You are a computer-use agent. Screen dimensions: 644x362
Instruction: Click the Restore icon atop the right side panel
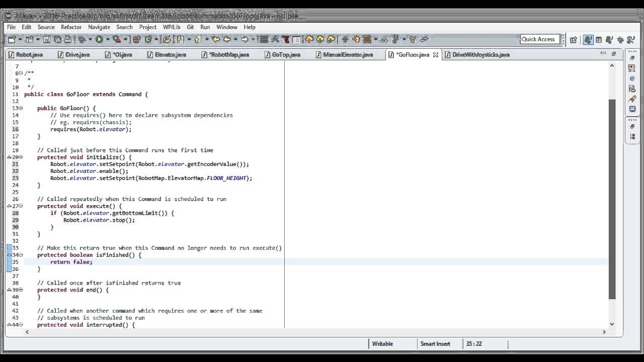pos(632,58)
